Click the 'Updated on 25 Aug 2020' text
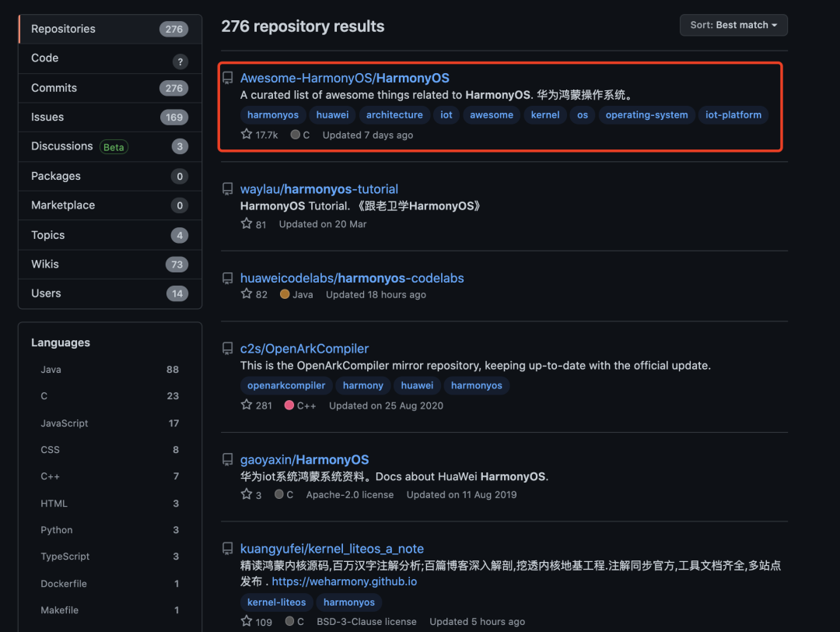 [386, 406]
